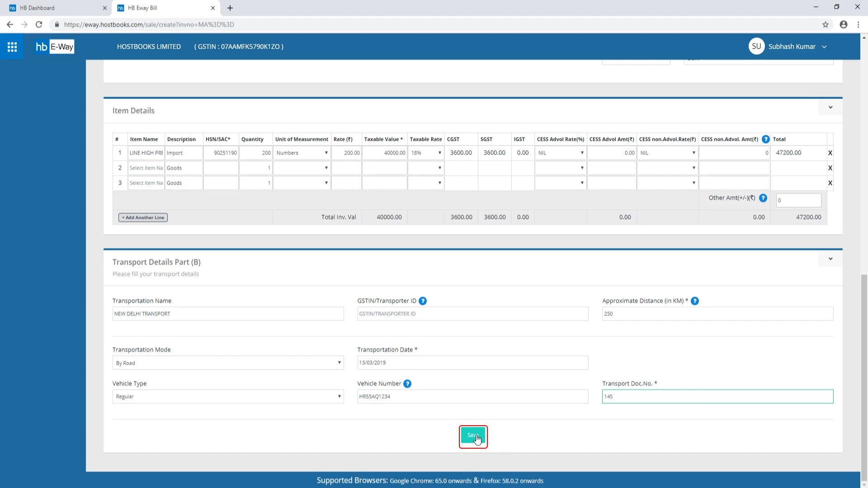Open Transportation Mode dropdown
Viewport: 868px width, 488px height.
pos(228,363)
